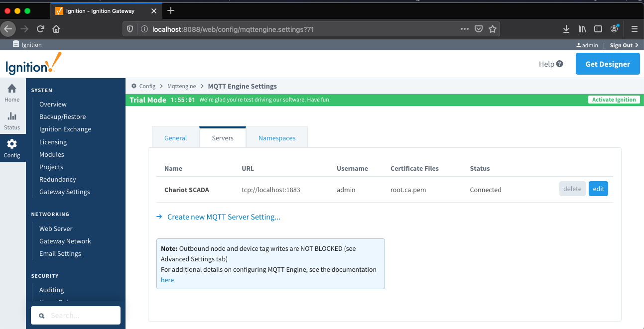This screenshot has height=329, width=644.
Task: Click Create new MQTT Server Setting link
Action: (x=224, y=217)
